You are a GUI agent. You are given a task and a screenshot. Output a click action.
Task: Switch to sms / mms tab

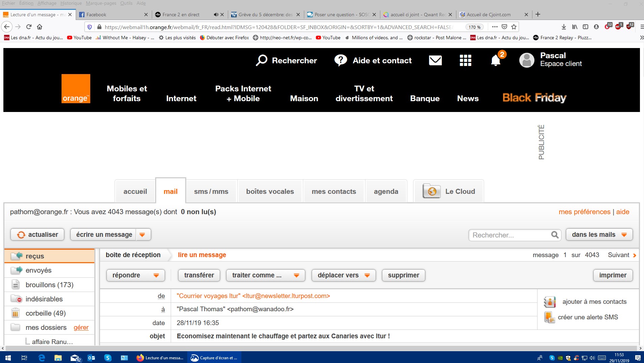[x=211, y=191]
